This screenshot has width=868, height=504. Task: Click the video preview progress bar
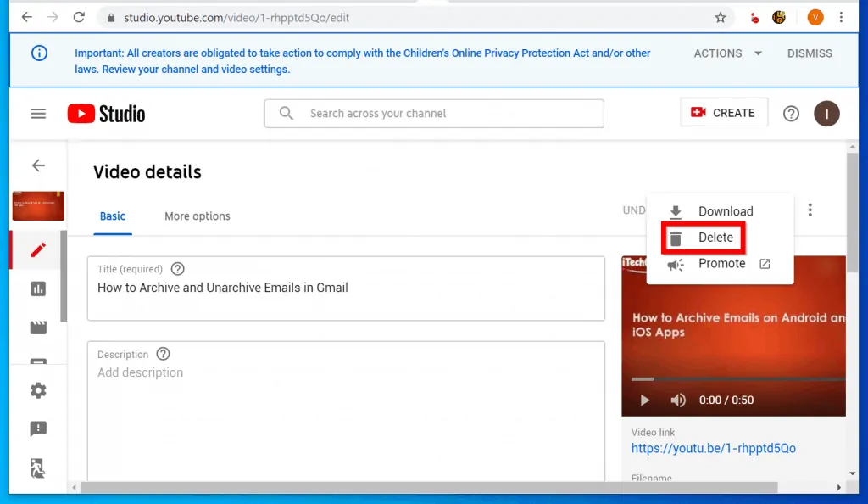click(x=733, y=379)
